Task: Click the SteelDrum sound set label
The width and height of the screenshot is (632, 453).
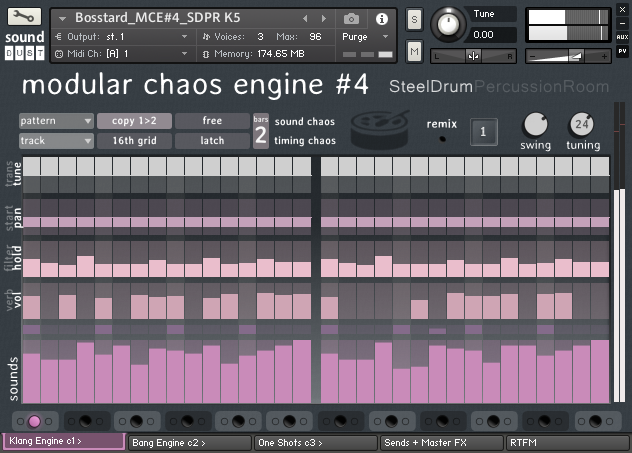Action: tap(431, 87)
